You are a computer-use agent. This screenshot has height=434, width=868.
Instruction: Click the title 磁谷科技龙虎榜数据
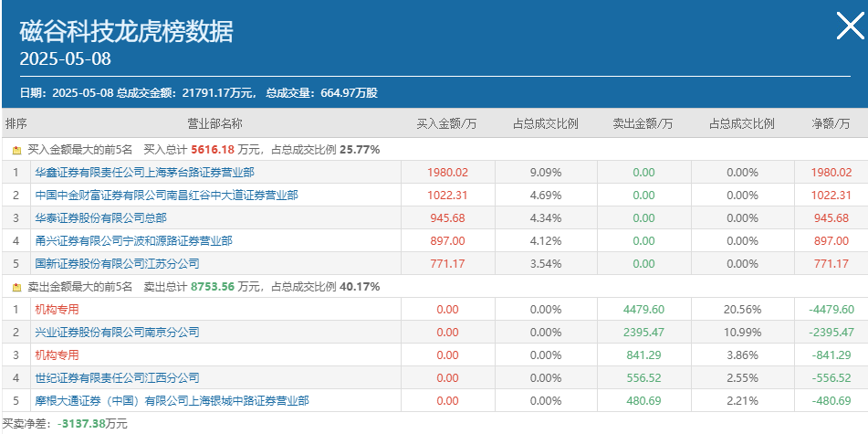click(x=126, y=32)
